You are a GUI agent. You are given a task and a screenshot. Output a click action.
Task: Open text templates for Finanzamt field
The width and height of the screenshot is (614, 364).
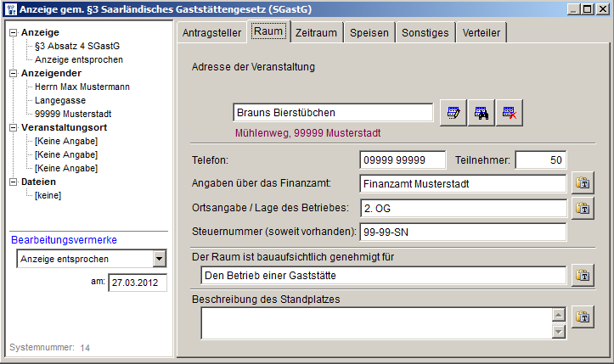(582, 183)
